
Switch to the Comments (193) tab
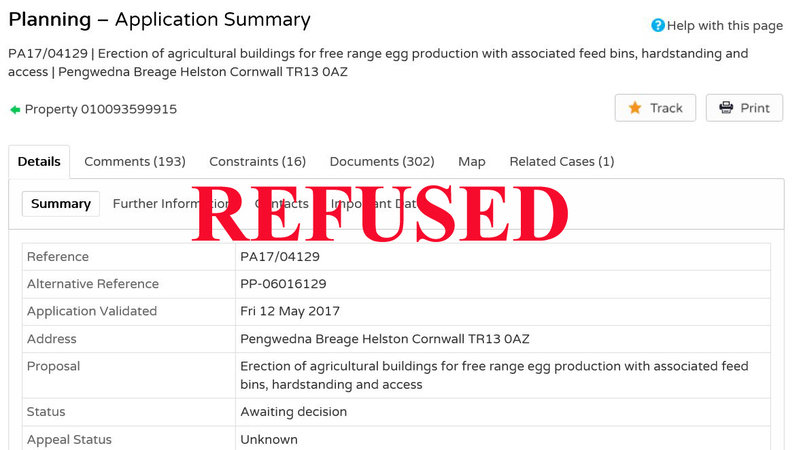pos(135,161)
